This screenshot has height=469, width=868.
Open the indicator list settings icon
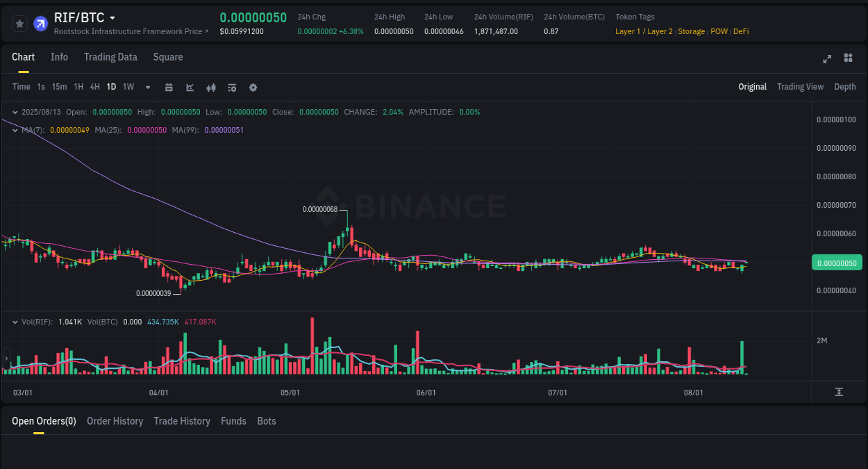tap(232, 87)
